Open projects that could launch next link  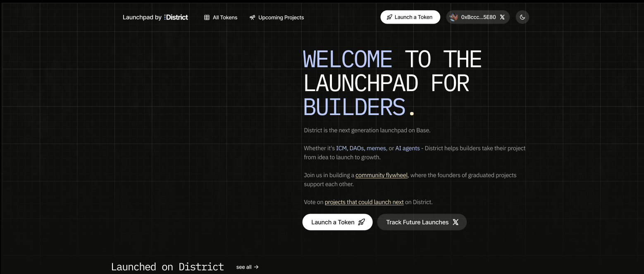pos(364,202)
